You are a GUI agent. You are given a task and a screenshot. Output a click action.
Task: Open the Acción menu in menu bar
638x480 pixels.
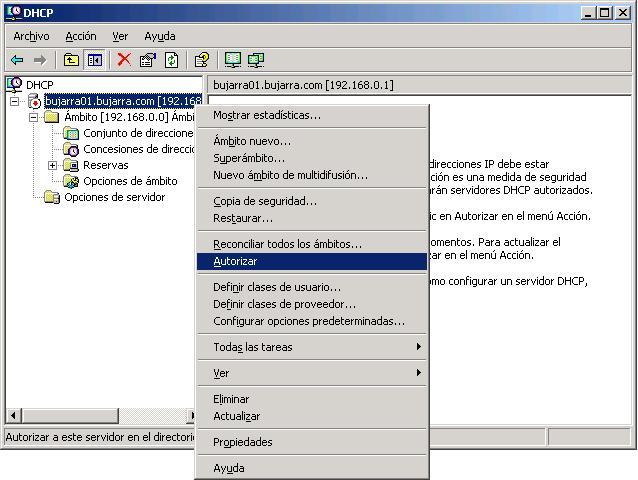[81, 36]
